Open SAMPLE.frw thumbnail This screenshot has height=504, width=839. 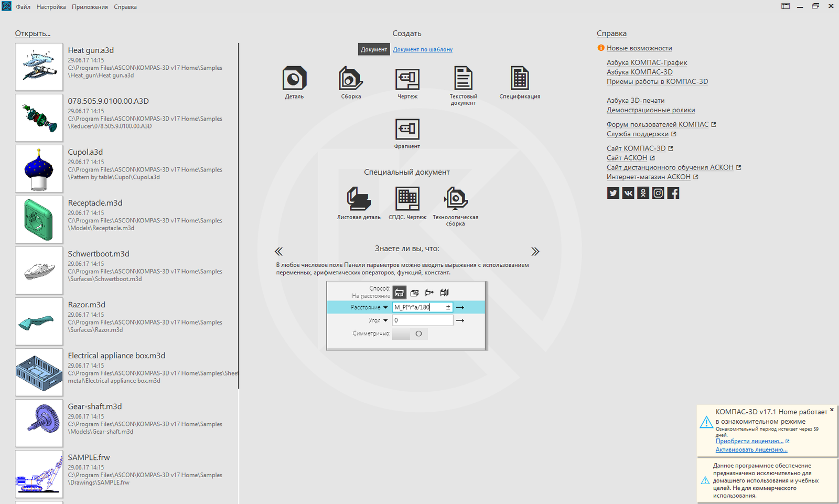point(39,474)
